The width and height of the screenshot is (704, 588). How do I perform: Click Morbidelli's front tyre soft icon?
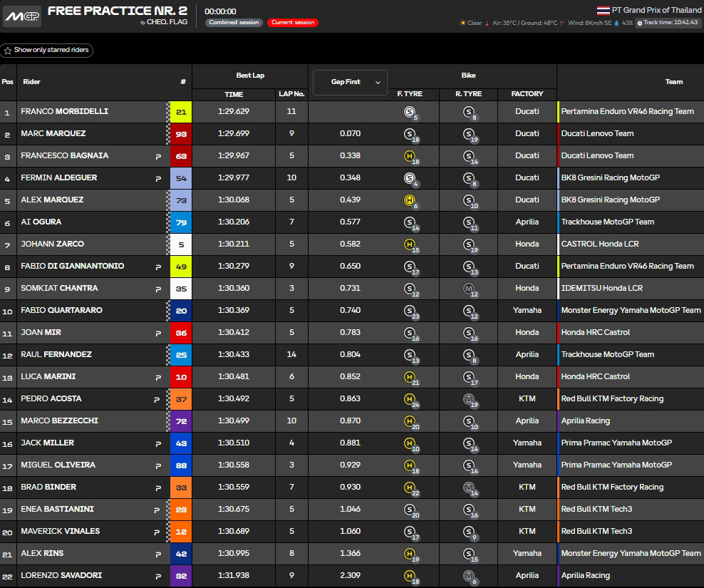pos(410,112)
